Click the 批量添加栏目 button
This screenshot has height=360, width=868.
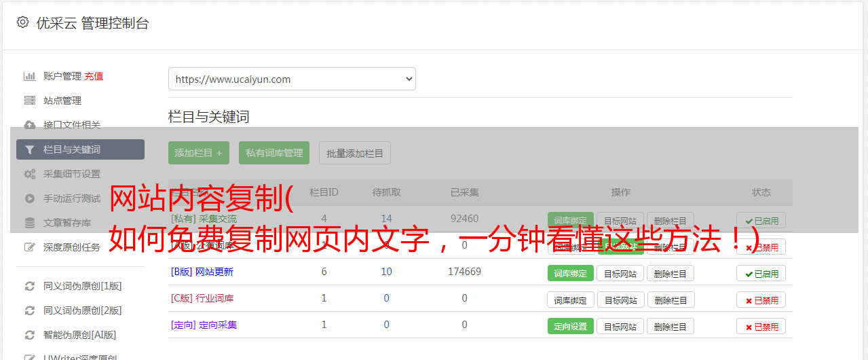coord(355,153)
